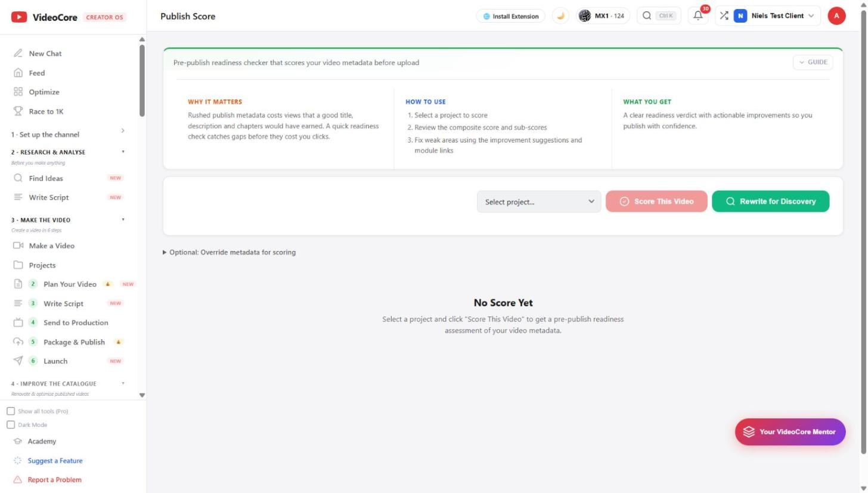Screen dimensions: 868x493
Task: Open the Your VideoCore Mentor button
Action: pyautogui.click(x=790, y=432)
